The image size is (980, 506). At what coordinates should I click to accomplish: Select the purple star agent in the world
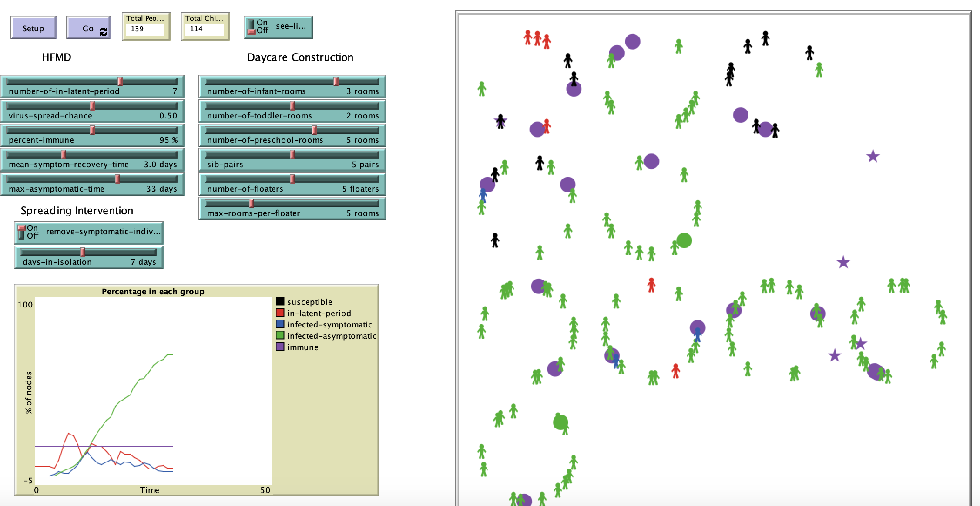pos(873,155)
